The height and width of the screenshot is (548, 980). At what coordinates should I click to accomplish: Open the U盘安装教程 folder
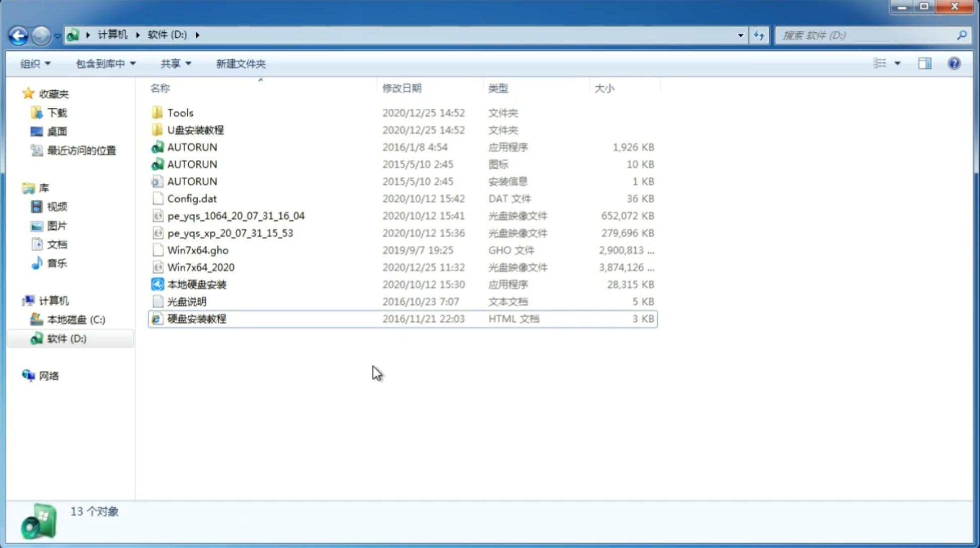(x=195, y=130)
